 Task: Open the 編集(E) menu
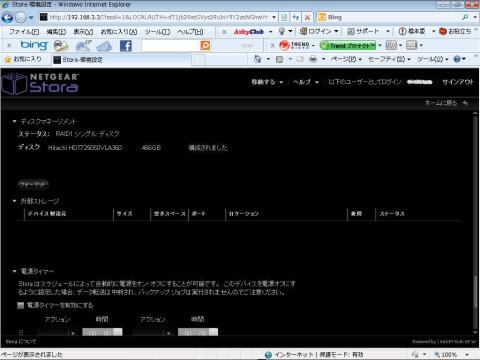tap(56, 32)
